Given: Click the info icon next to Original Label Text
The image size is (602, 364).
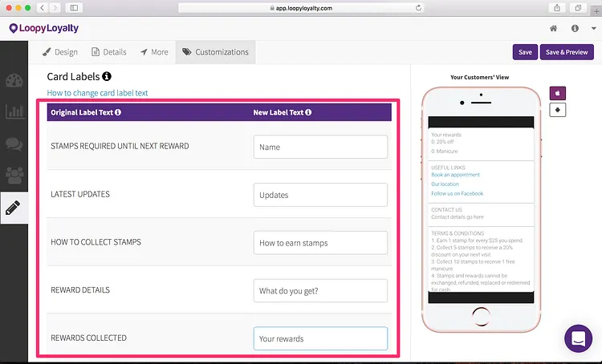Looking at the screenshot, I should pyautogui.click(x=118, y=112).
